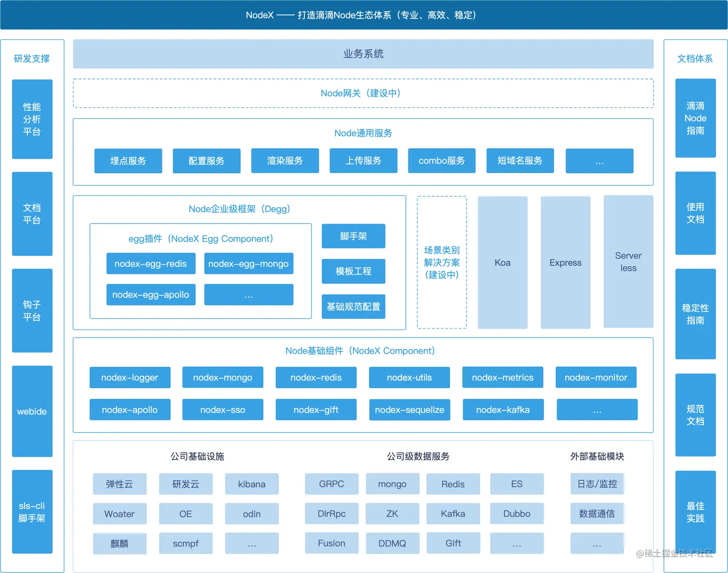
Task: Click the nodex-metrics component
Action: coord(503,378)
